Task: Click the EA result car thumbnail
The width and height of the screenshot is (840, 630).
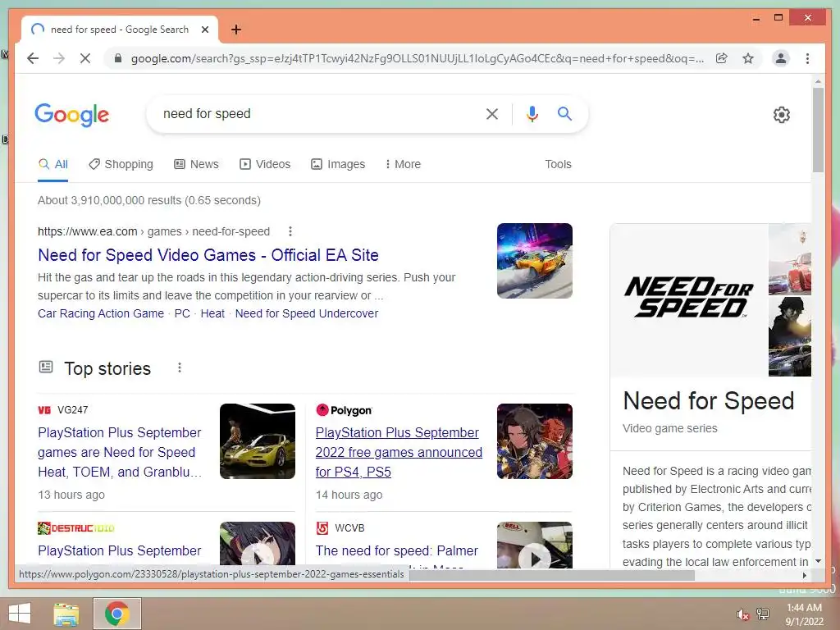Action: coord(535,261)
